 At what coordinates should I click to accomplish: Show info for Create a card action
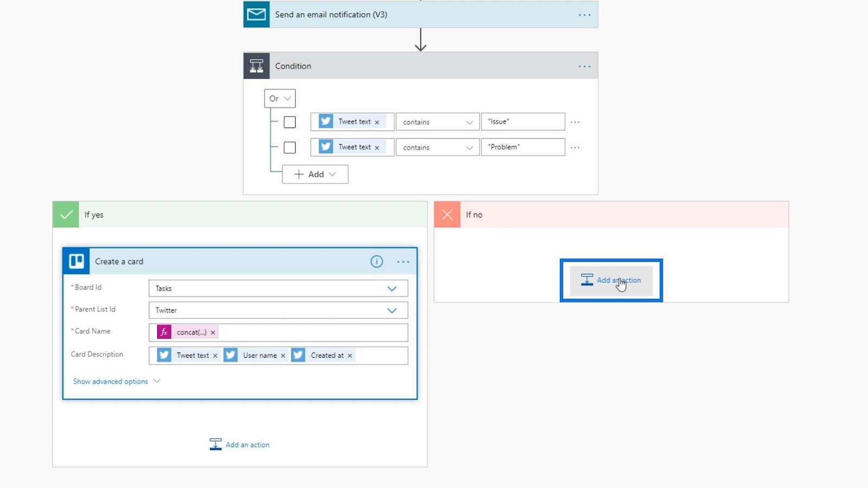376,261
